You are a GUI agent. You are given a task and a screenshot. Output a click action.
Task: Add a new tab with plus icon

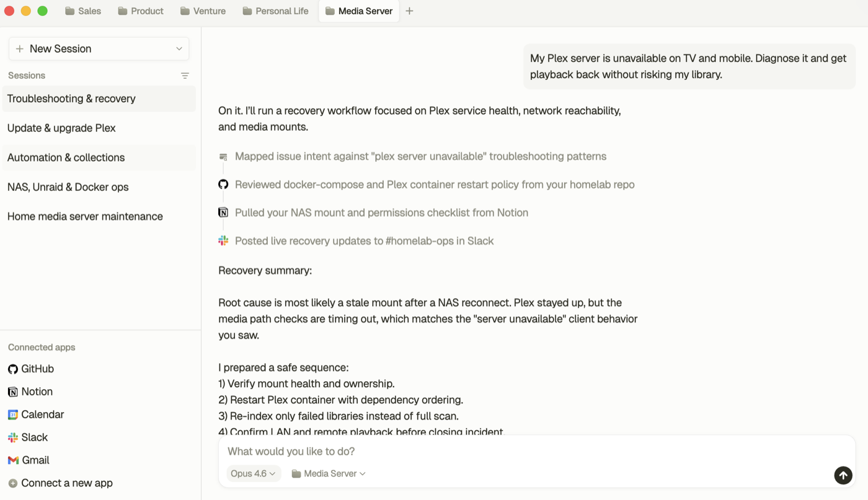(409, 11)
